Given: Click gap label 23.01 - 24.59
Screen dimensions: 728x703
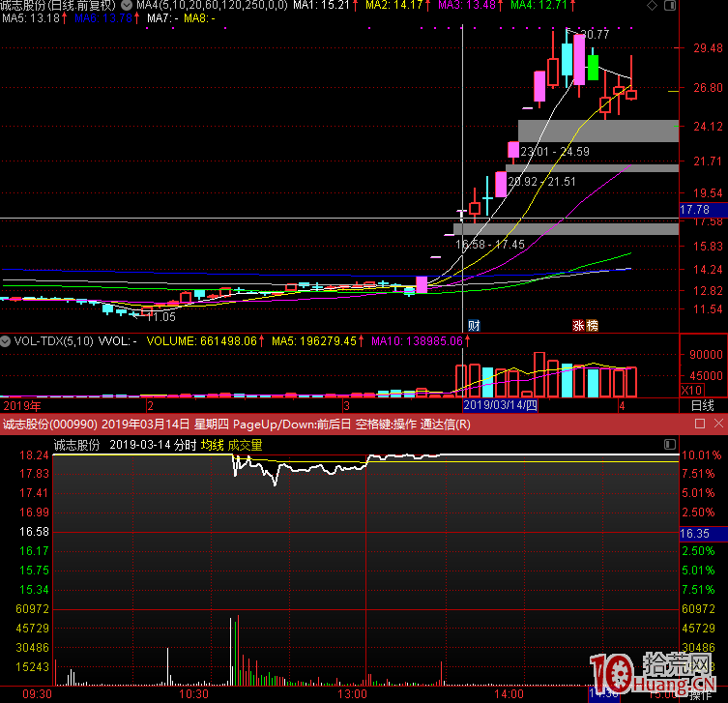Looking at the screenshot, I should pyautogui.click(x=555, y=152).
